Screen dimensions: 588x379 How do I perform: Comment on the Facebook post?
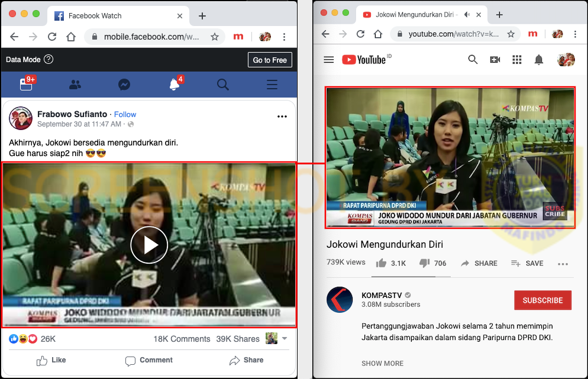(x=149, y=360)
